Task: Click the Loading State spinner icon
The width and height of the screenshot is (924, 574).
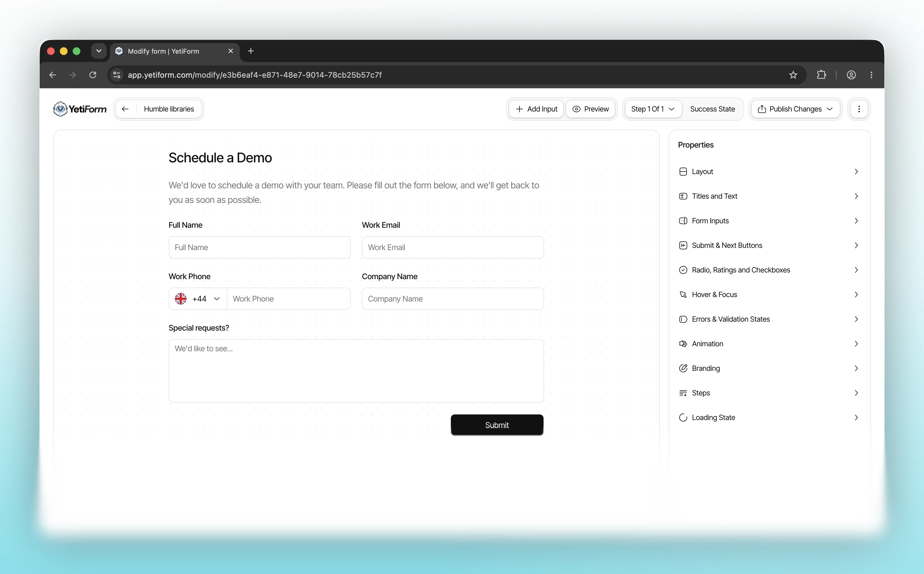Action: 683,418
